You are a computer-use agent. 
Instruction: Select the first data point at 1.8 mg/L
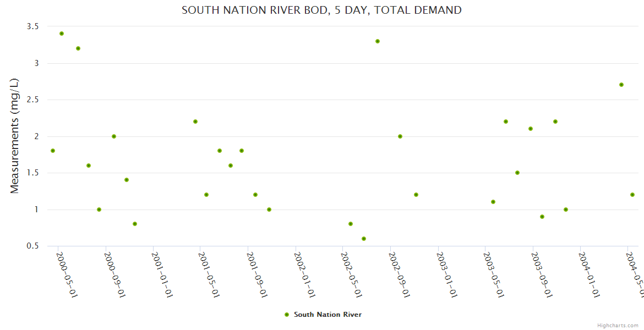[x=53, y=151]
